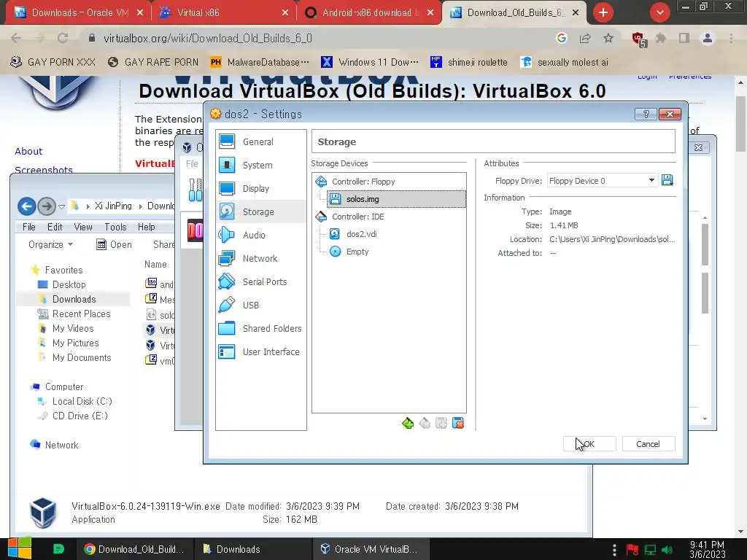Viewport: 747px width, 560px height.
Task: Switch to Virtual x86 browser tab
Action: [224, 13]
